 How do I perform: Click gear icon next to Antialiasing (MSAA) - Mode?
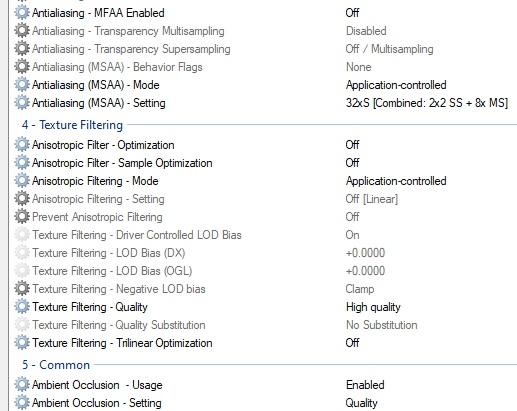22,85
